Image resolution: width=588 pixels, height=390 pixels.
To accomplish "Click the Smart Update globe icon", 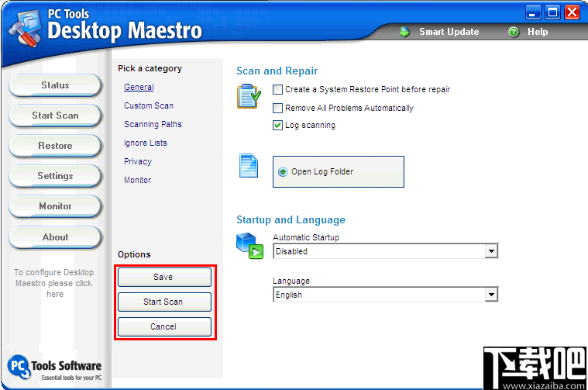I will [404, 32].
